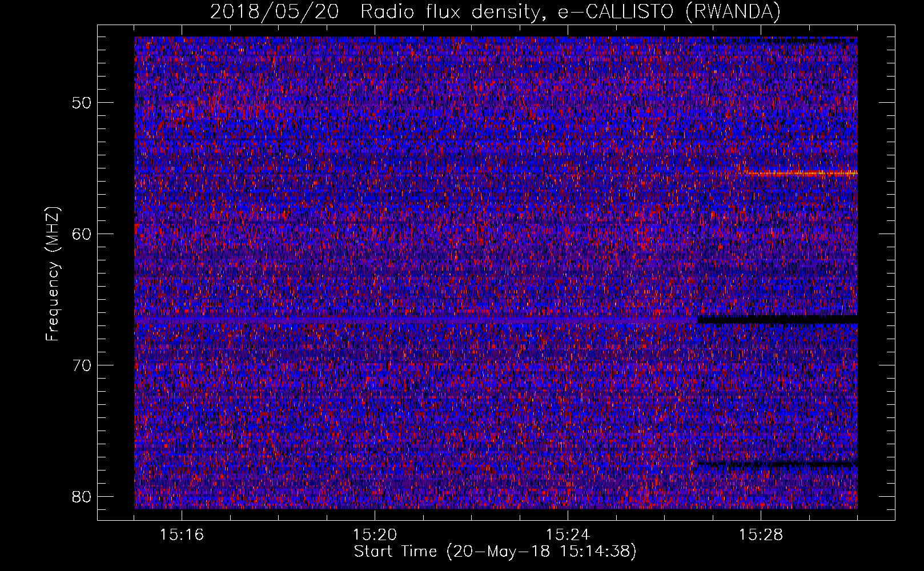Select the '70' frequency tick label
Image resolution: width=924 pixels, height=571 pixels.
pyautogui.click(x=82, y=365)
